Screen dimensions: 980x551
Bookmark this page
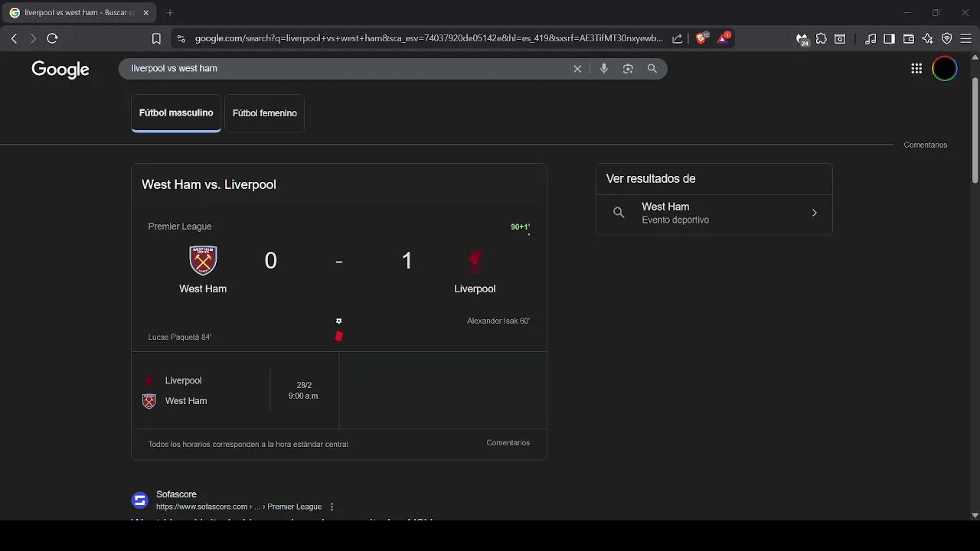pos(156,38)
